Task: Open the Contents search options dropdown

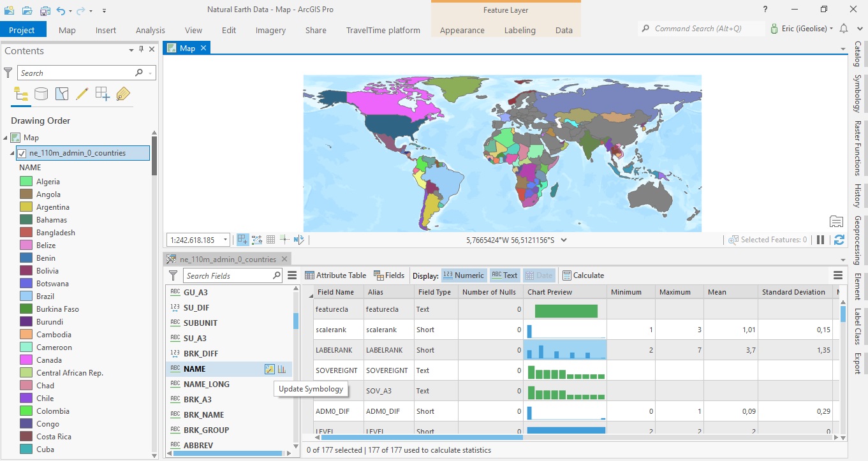Action: click(x=151, y=73)
